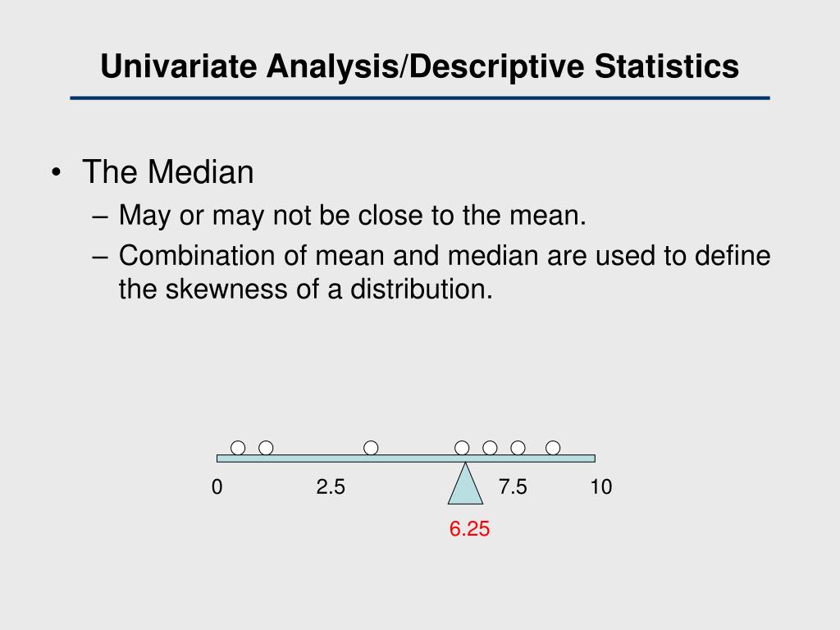Select the second circle from the left
This screenshot has height=630, width=840.
266,448
